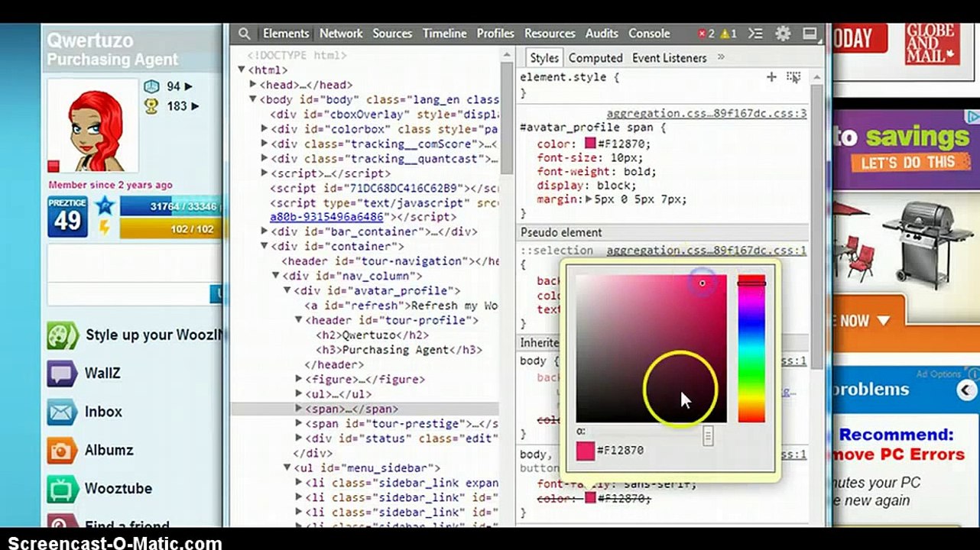Open the Elements panel tab
This screenshot has height=550, width=980.
pos(286,34)
